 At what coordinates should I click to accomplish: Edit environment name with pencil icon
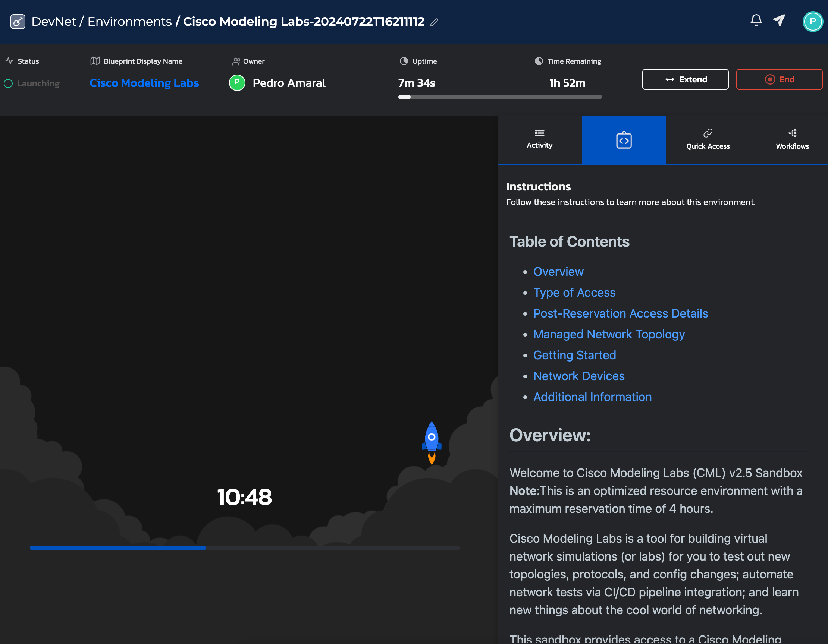pyautogui.click(x=434, y=22)
